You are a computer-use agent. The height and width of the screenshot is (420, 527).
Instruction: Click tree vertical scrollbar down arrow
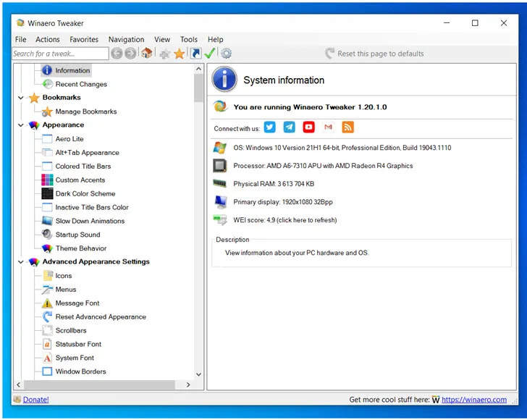(198, 374)
